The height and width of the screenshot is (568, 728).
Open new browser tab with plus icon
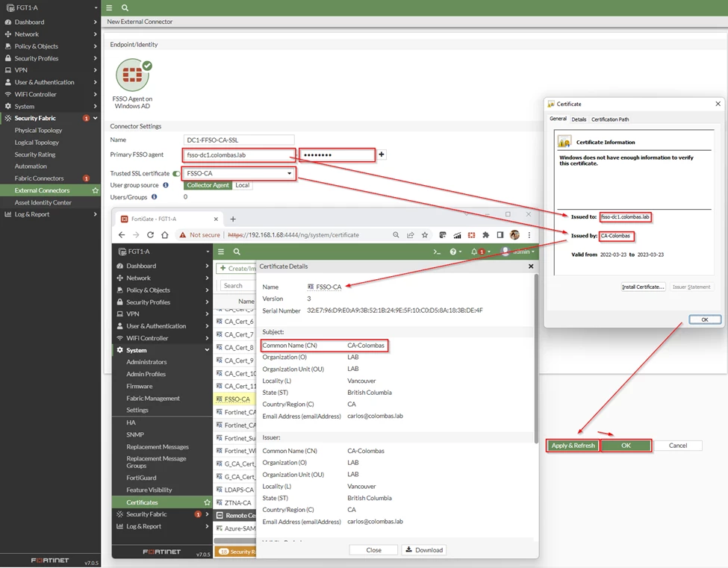click(x=233, y=219)
